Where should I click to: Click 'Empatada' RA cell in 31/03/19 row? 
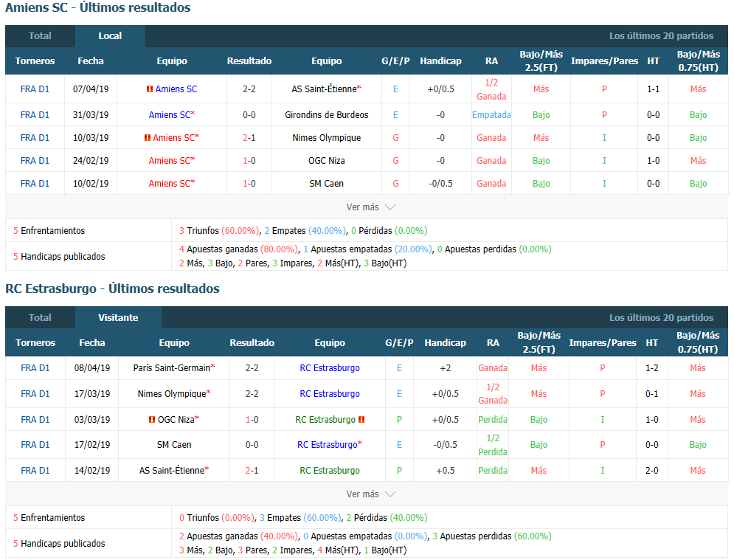pyautogui.click(x=491, y=114)
